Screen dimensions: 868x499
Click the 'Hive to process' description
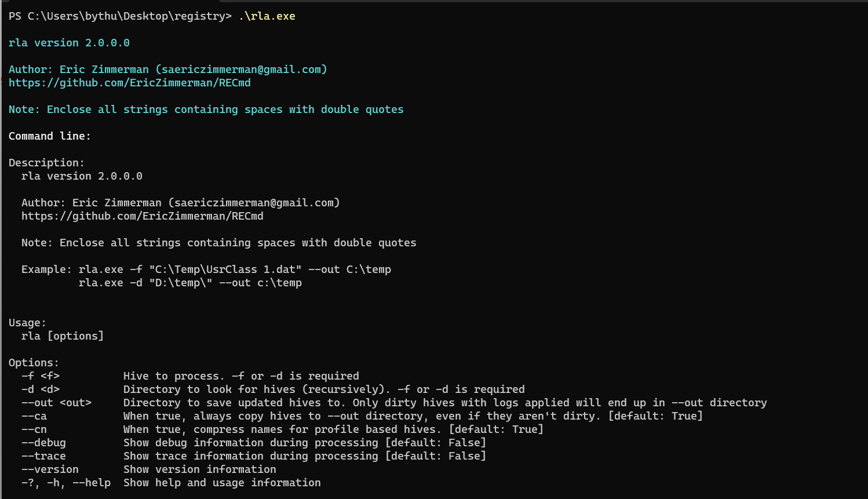(x=241, y=376)
